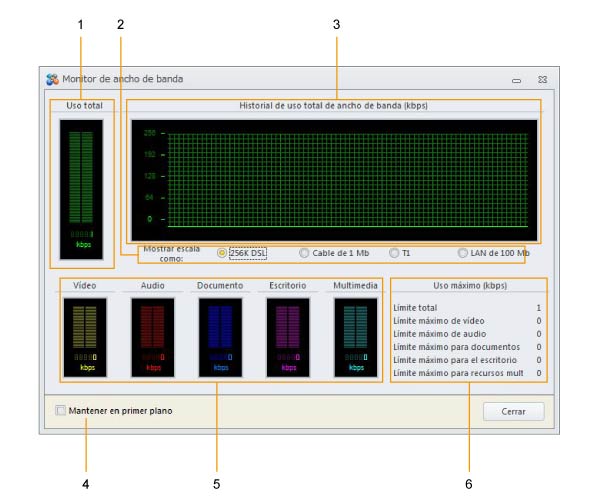Click the red Audio bandwidth meter

click(x=153, y=337)
